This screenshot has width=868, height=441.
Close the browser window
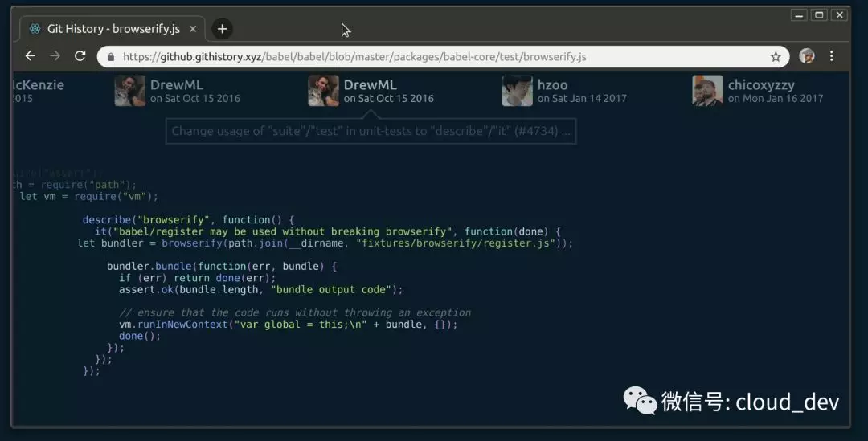click(840, 15)
